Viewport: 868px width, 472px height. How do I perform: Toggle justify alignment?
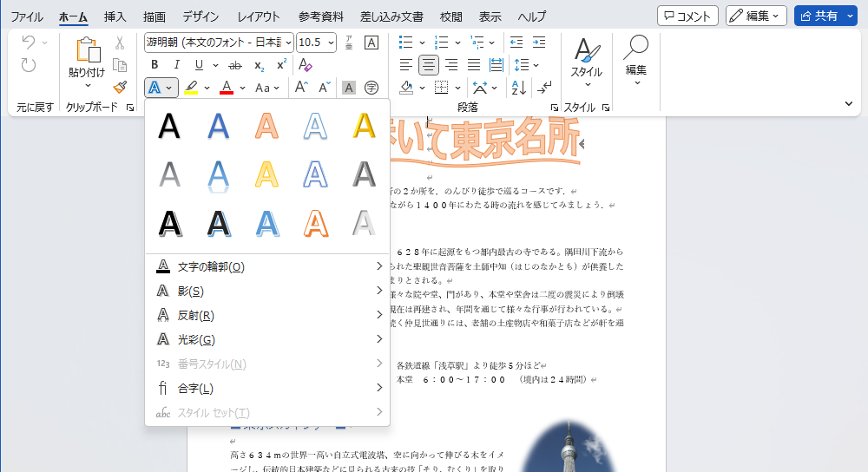pos(474,65)
